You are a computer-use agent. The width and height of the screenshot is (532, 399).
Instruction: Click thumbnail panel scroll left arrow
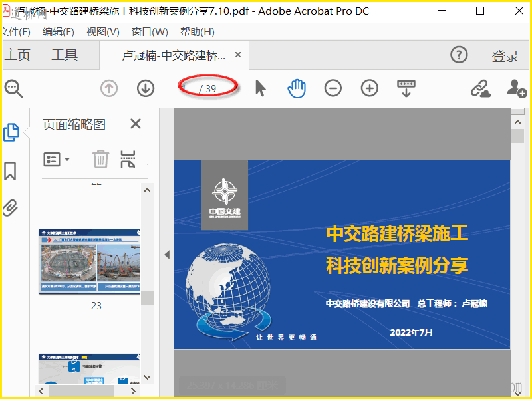coord(41,391)
